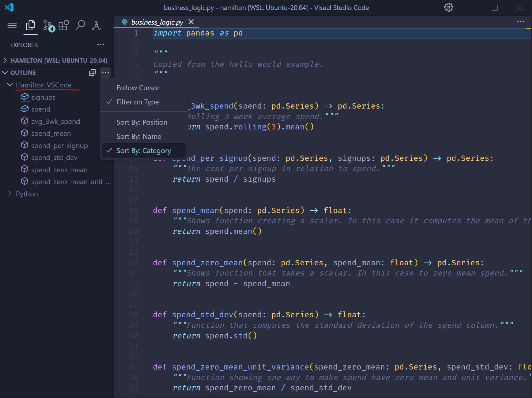Close the business_logic.py editor tab
The height and width of the screenshot is (398, 532).
click(191, 22)
